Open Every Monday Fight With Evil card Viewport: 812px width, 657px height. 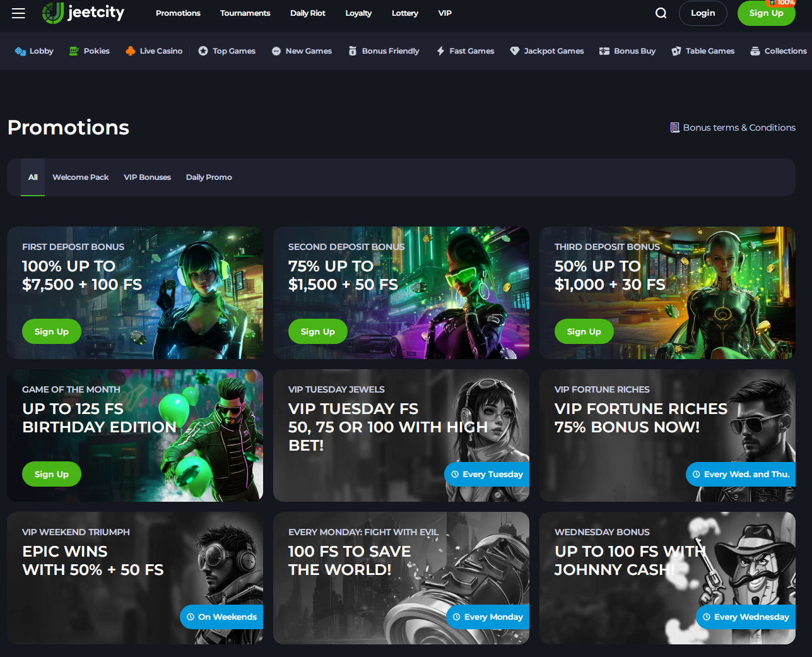tap(401, 578)
